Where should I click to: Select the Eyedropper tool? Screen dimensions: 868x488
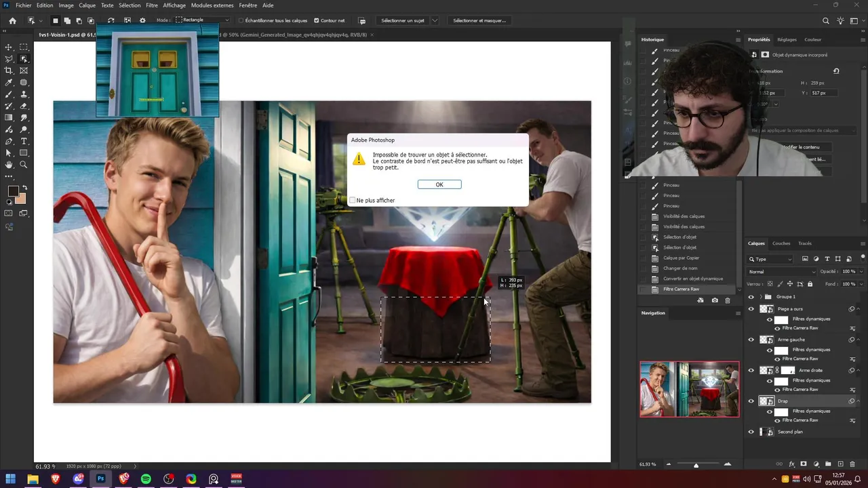click(x=9, y=83)
